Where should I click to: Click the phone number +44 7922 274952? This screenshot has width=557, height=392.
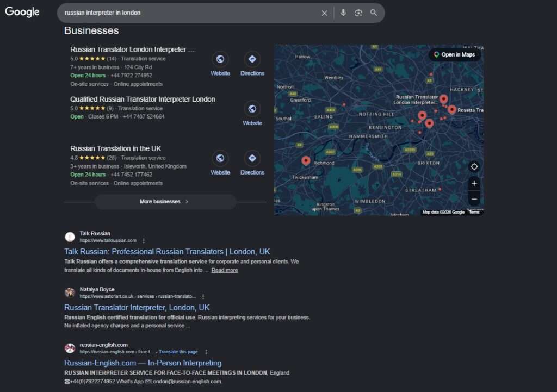(x=132, y=76)
